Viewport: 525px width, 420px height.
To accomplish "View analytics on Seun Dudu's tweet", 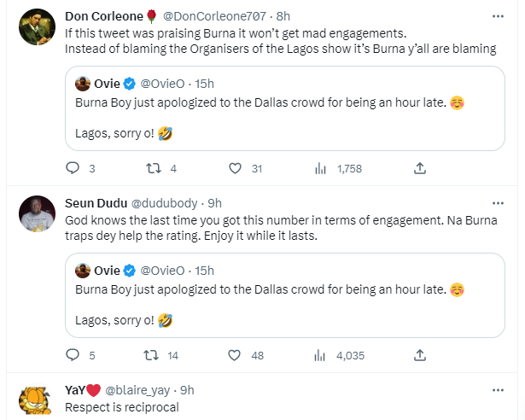I will [x=321, y=355].
